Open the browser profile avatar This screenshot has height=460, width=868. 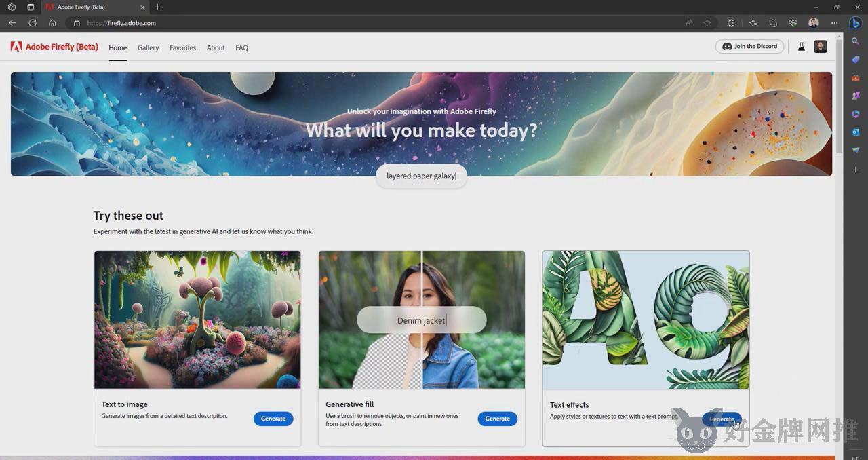coord(814,23)
